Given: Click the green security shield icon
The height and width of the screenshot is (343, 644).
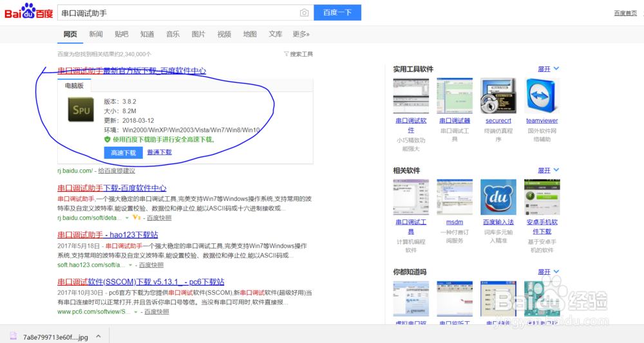Looking at the screenshot, I should (x=107, y=140).
